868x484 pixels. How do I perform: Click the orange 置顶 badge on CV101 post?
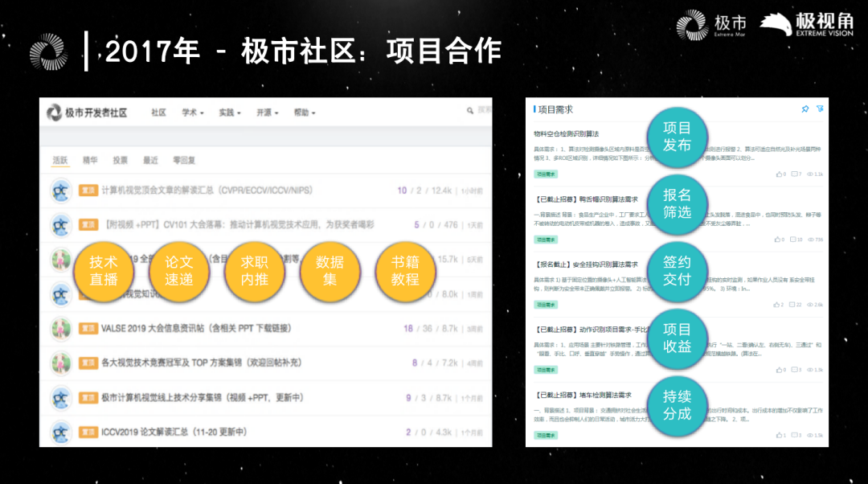[x=88, y=225]
